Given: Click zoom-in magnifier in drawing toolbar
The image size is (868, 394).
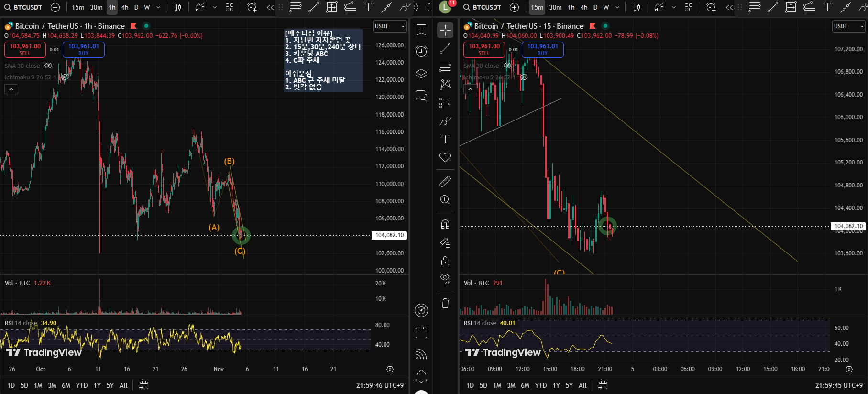Looking at the screenshot, I should [445, 200].
